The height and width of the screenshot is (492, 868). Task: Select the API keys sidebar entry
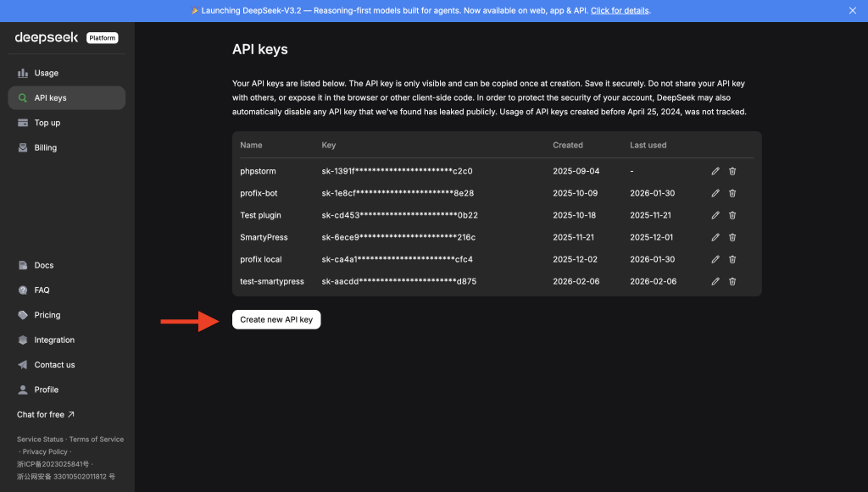(x=49, y=97)
